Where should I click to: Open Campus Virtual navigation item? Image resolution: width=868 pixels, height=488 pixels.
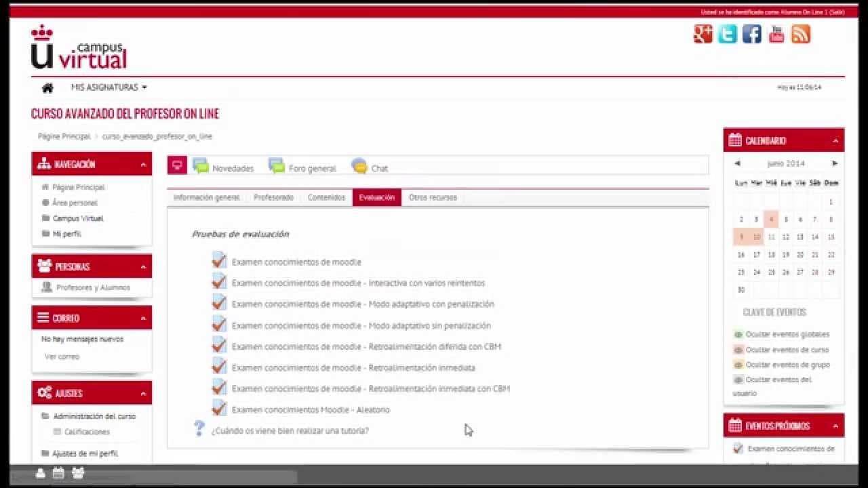tap(78, 218)
